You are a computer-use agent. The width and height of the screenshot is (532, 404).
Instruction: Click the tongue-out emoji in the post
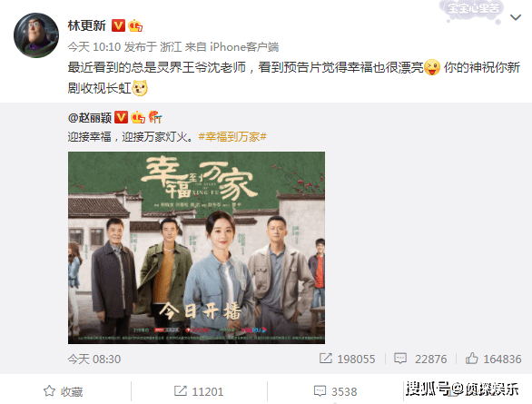tap(432, 67)
